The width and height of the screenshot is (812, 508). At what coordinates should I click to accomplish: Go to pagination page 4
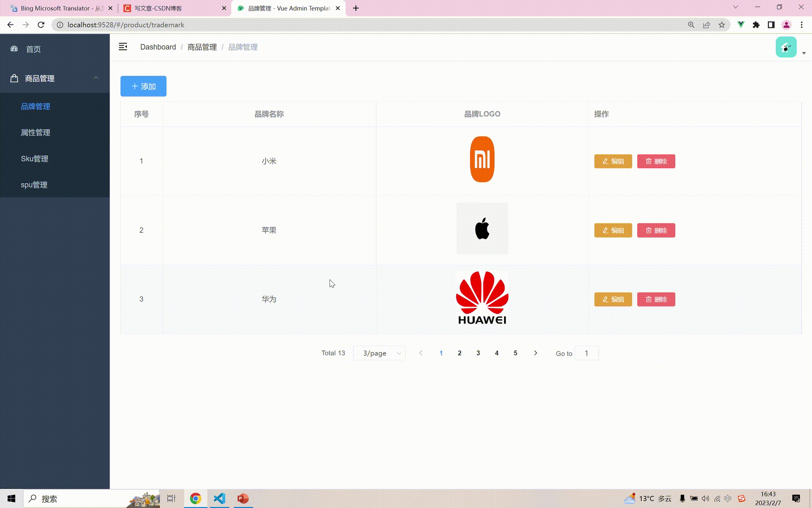click(497, 353)
